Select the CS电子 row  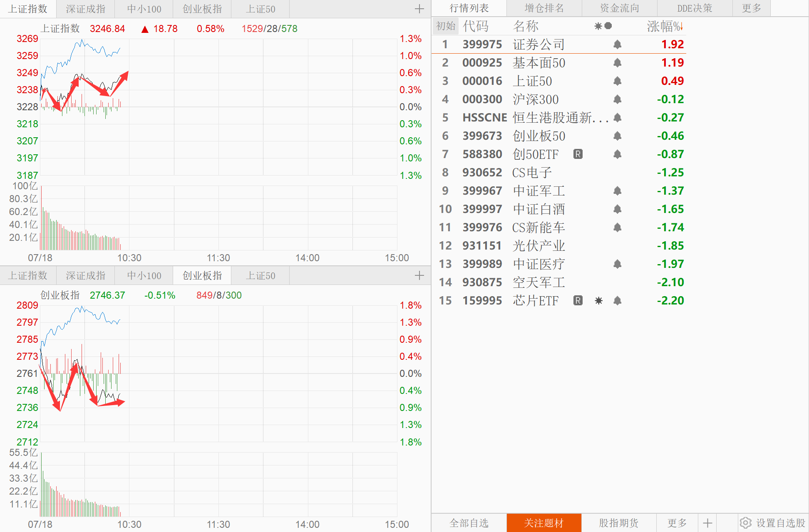(559, 172)
